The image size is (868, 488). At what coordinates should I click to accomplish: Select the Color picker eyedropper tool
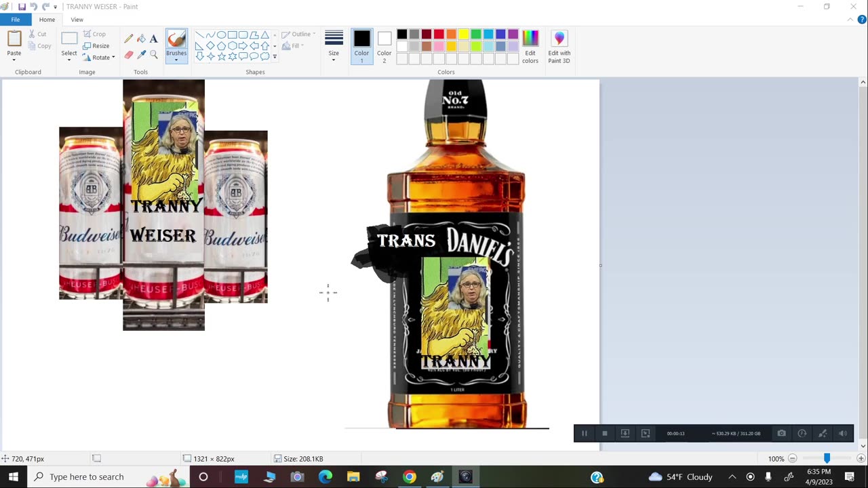[141, 55]
